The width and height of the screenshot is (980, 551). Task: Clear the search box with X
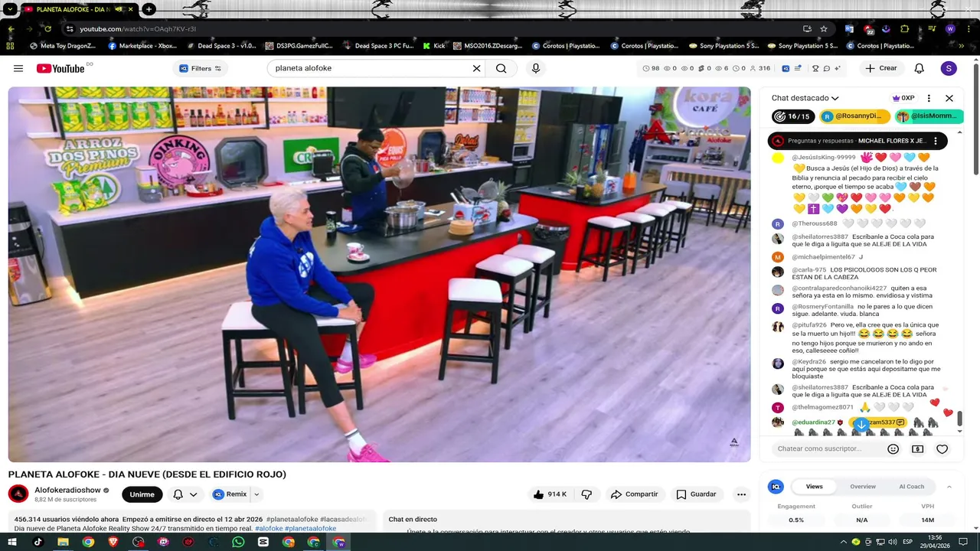point(476,68)
